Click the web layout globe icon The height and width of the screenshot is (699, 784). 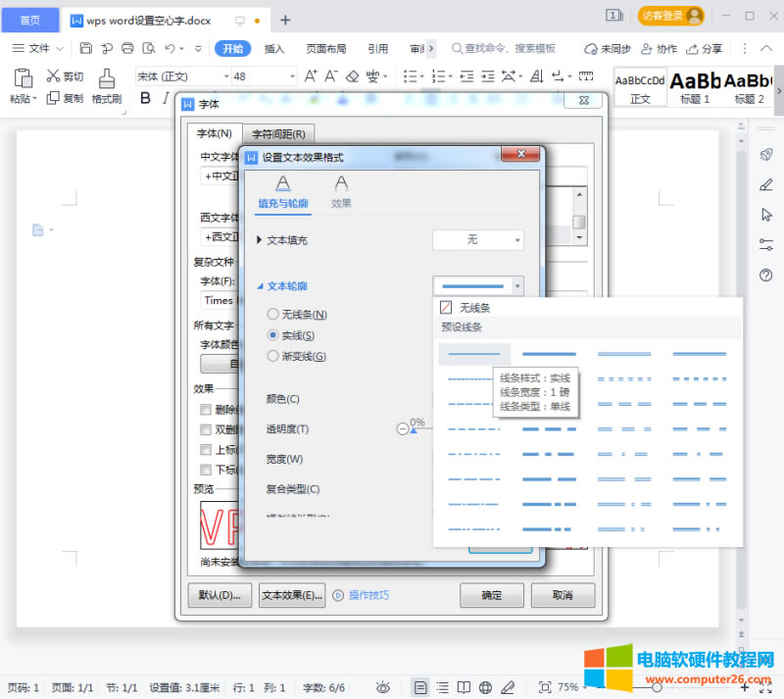(485, 687)
